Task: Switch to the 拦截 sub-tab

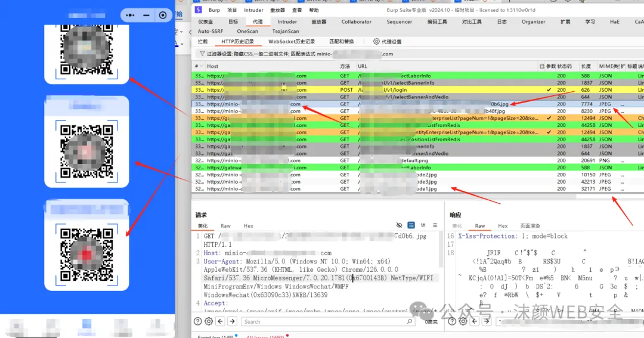Action: tap(203, 42)
